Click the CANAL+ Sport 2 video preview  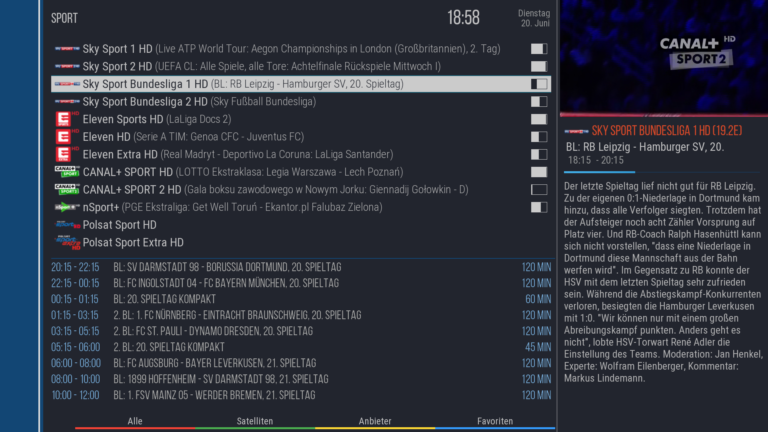pyautogui.click(x=664, y=58)
